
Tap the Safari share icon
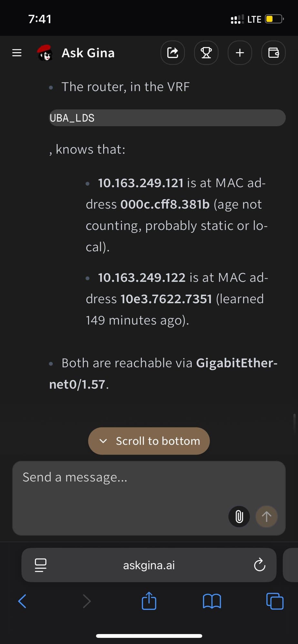[149, 601]
